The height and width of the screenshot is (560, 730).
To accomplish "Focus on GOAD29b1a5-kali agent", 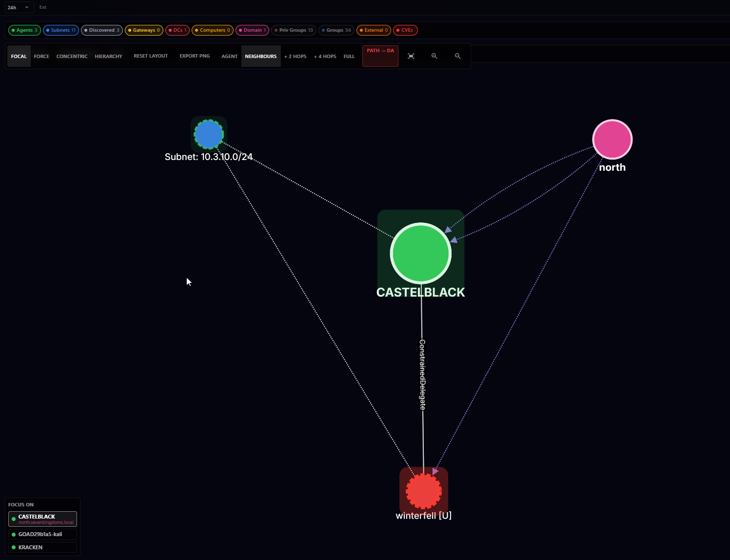I will pyautogui.click(x=42, y=534).
